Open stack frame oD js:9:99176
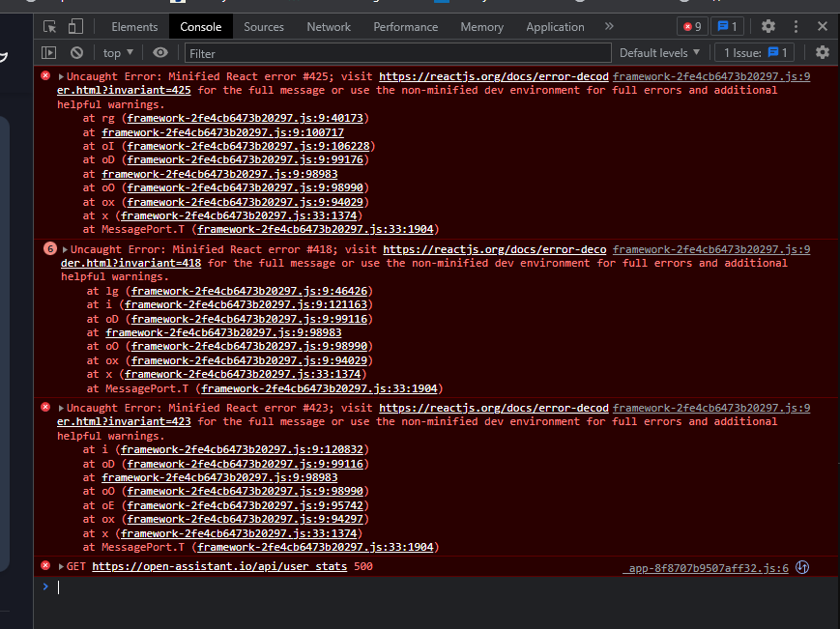Viewport: 840px width, 629px height. pyautogui.click(x=245, y=159)
